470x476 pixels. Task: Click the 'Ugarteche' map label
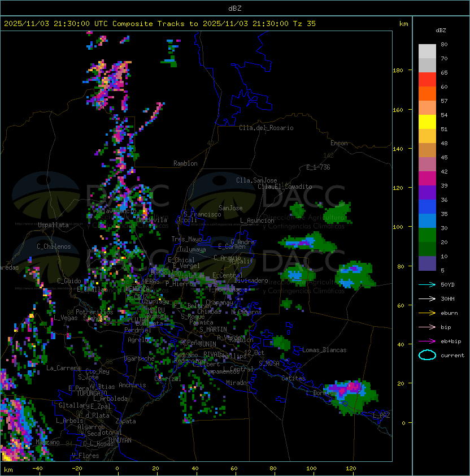(x=140, y=358)
